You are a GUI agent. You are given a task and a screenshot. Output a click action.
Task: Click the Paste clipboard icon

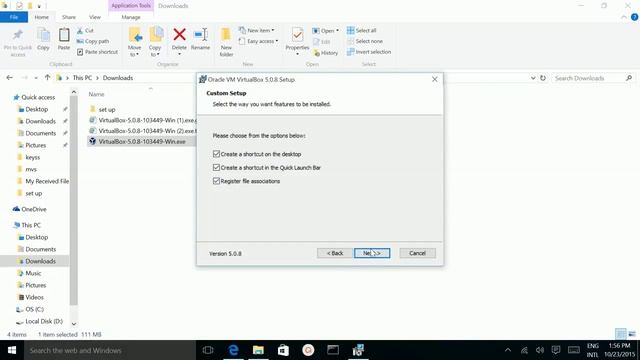(x=64, y=35)
